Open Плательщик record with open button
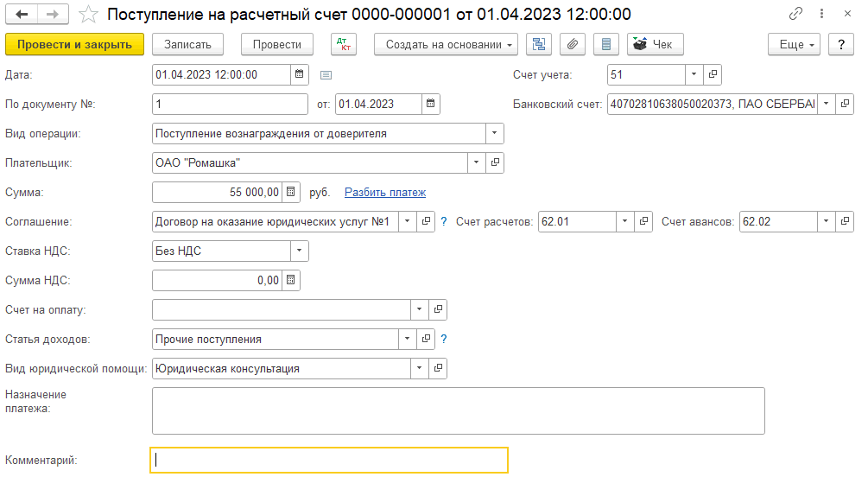Viewport: 868px width, 496px height. pos(496,163)
